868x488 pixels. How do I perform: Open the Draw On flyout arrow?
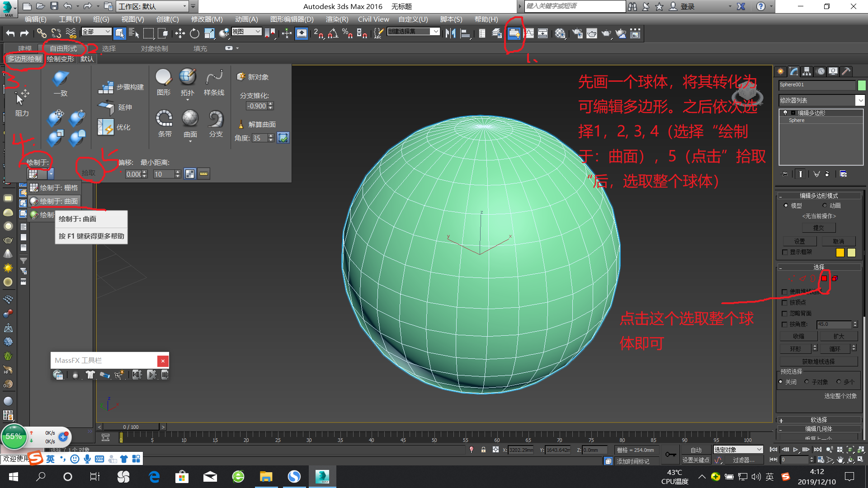[51, 174]
